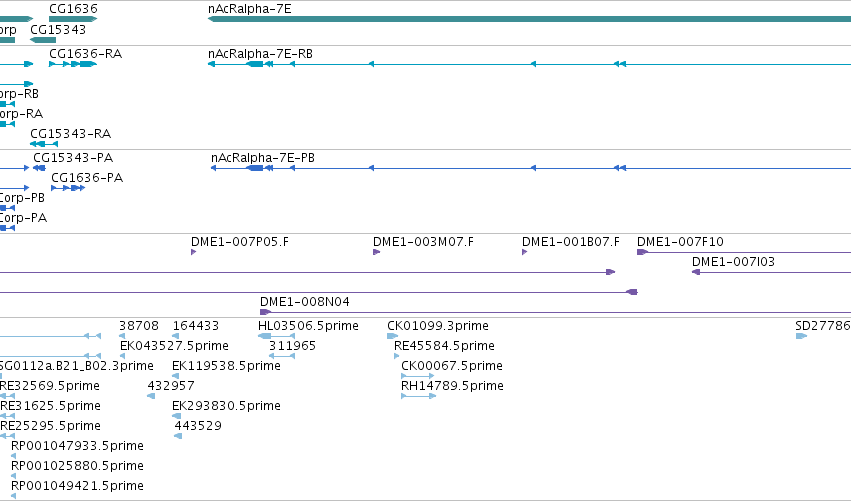Viewport: 851px width, 501px height.
Task: Select the CG15343-RA transcript glyph
Action: pyautogui.click(x=44, y=144)
